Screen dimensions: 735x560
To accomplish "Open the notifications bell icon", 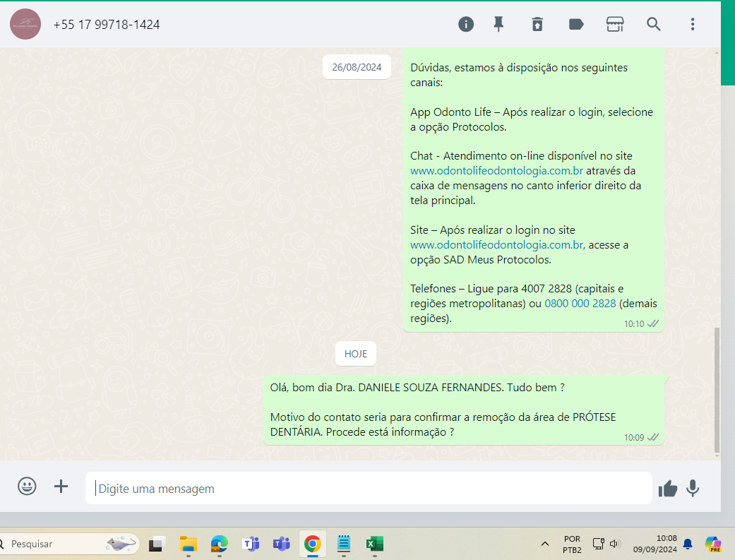I will coord(688,544).
